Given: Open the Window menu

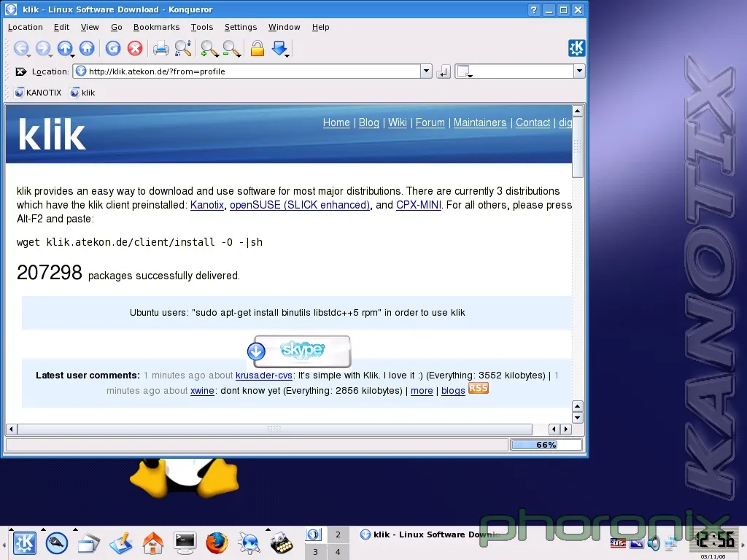Looking at the screenshot, I should coord(284,27).
